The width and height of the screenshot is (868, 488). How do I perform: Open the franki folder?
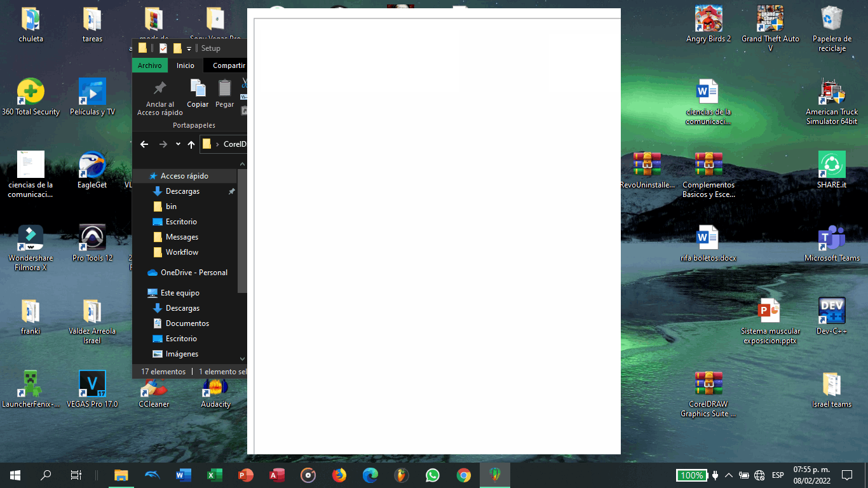point(31,316)
